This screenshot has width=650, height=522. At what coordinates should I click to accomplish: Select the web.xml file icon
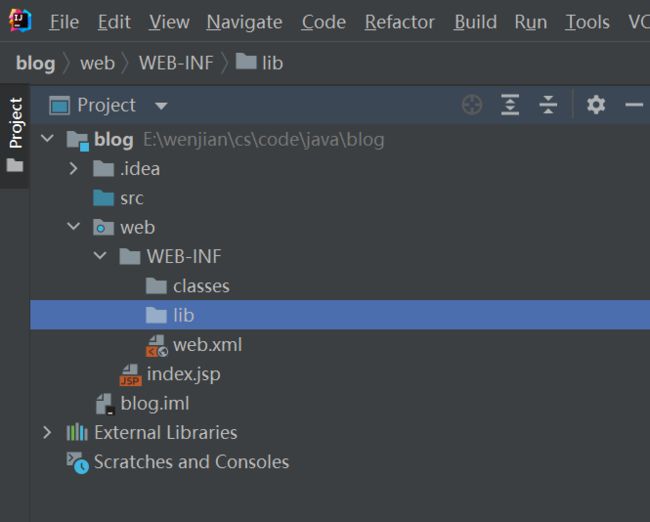pos(157,345)
